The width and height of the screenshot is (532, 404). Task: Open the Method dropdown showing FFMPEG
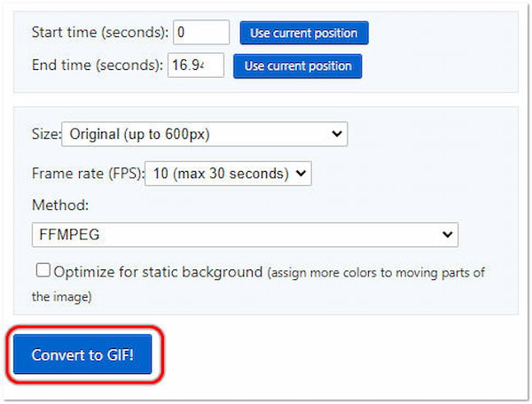pyautogui.click(x=244, y=235)
